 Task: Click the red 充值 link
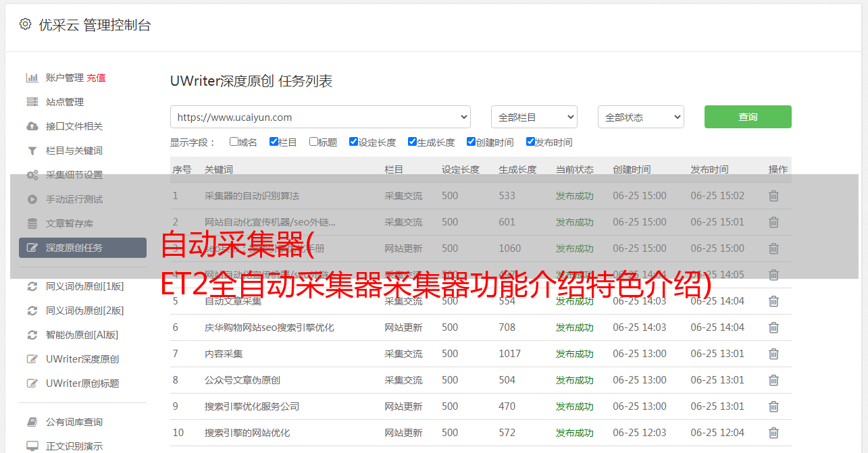96,78
